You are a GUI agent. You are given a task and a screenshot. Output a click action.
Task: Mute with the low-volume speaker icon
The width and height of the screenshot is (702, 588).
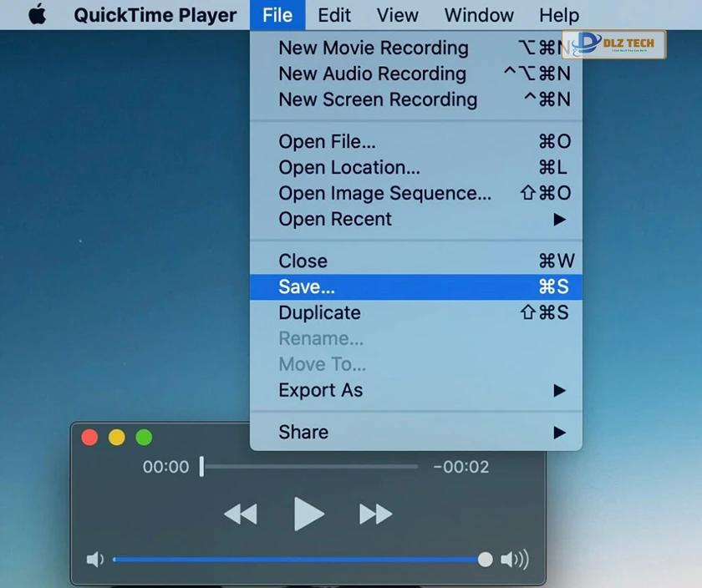(95, 560)
